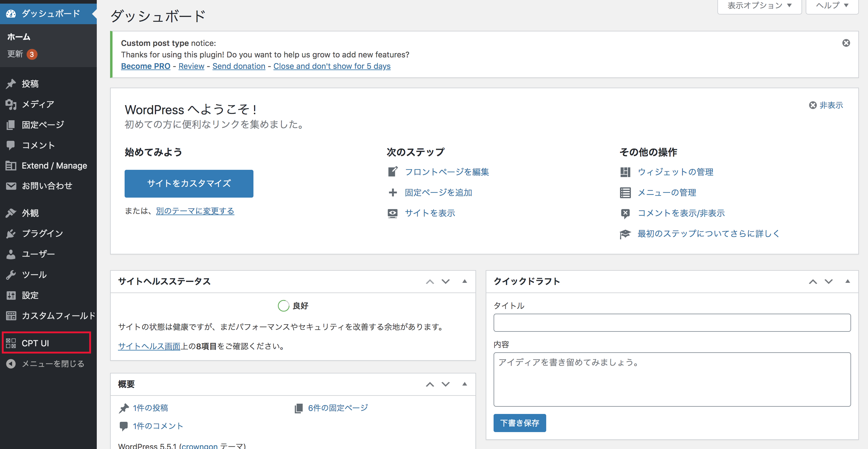The width and height of the screenshot is (868, 449).
Task: Click the user icon beside ユーザー
Action: point(11,254)
